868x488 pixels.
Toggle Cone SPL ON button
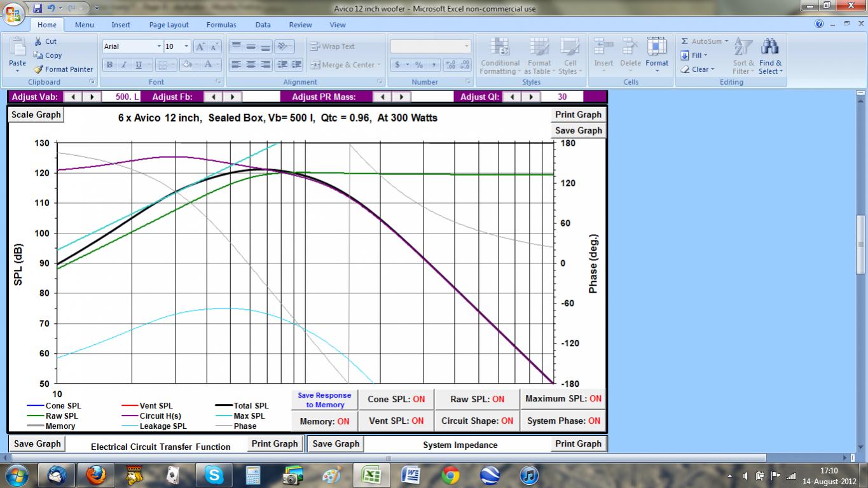396,400
